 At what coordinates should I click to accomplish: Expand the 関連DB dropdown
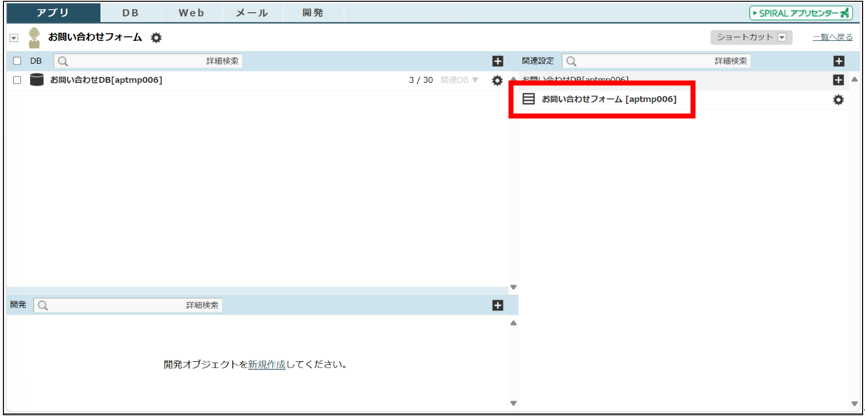[x=460, y=81]
